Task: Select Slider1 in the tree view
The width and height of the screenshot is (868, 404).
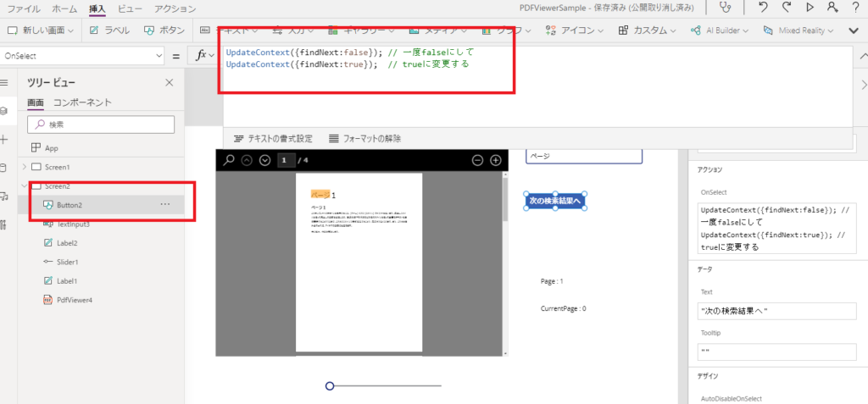Action: 67,262
